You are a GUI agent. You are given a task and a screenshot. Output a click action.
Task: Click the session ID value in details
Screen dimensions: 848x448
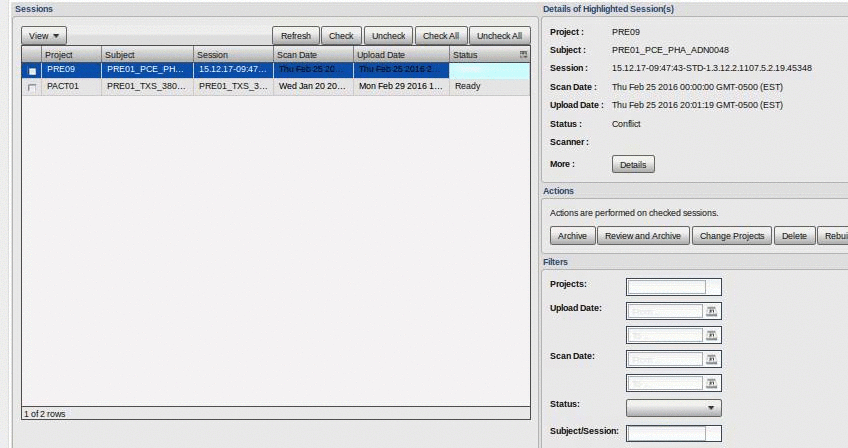coord(712,68)
